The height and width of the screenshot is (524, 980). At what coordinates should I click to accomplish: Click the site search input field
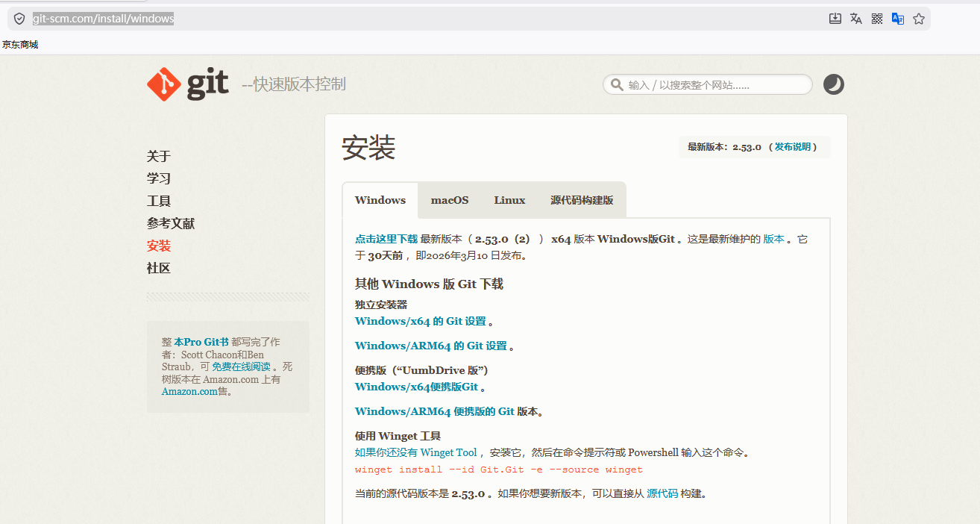pyautogui.click(x=708, y=85)
